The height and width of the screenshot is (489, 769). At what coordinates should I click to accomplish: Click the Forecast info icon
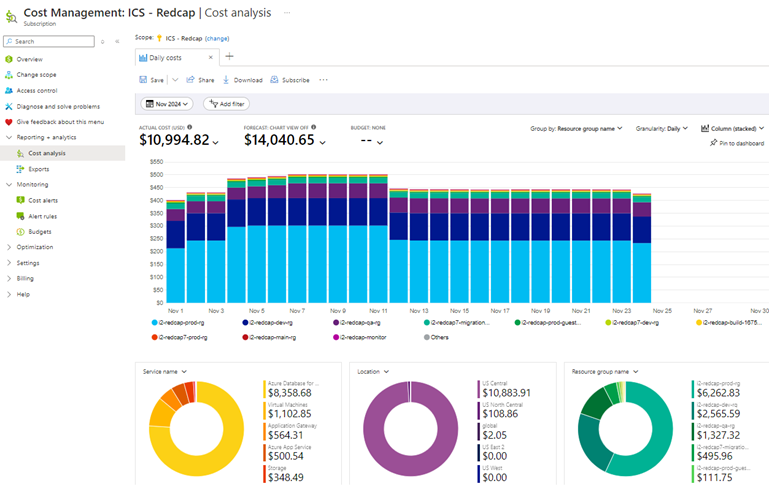313,127
